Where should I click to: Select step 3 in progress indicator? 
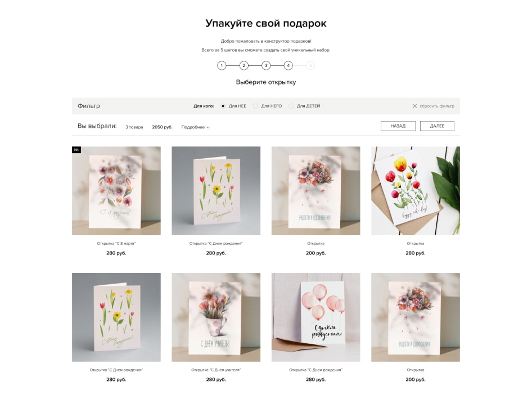[266, 65]
